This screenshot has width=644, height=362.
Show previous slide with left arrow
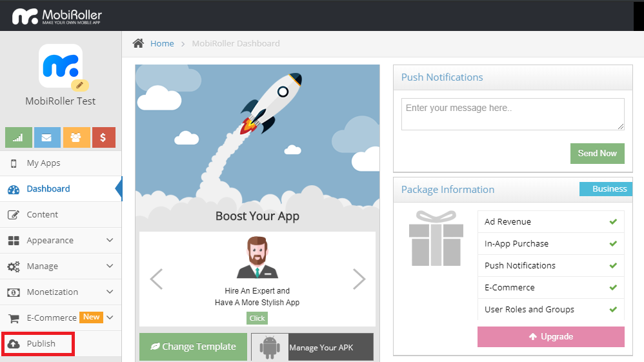(156, 279)
